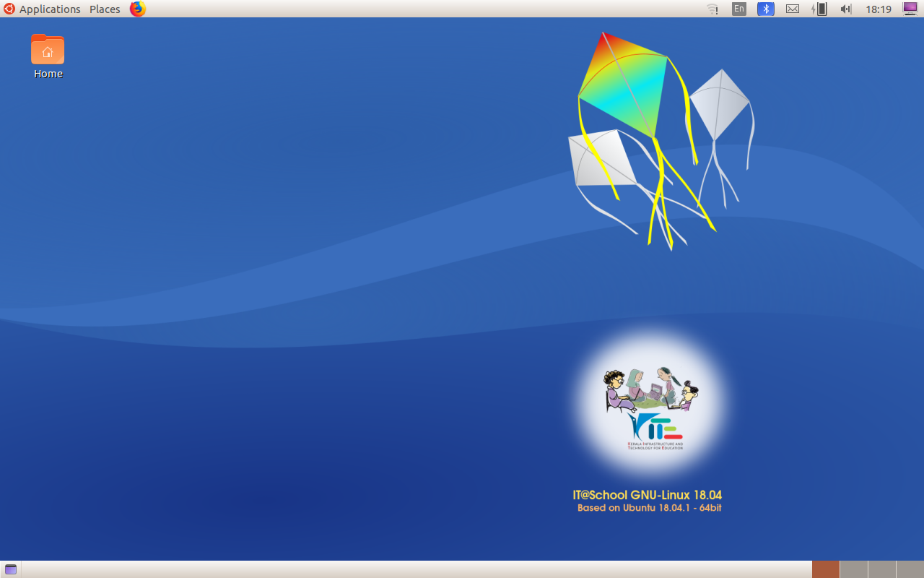Launch Firefox from the top panel
This screenshot has height=578, width=924.
click(x=137, y=9)
